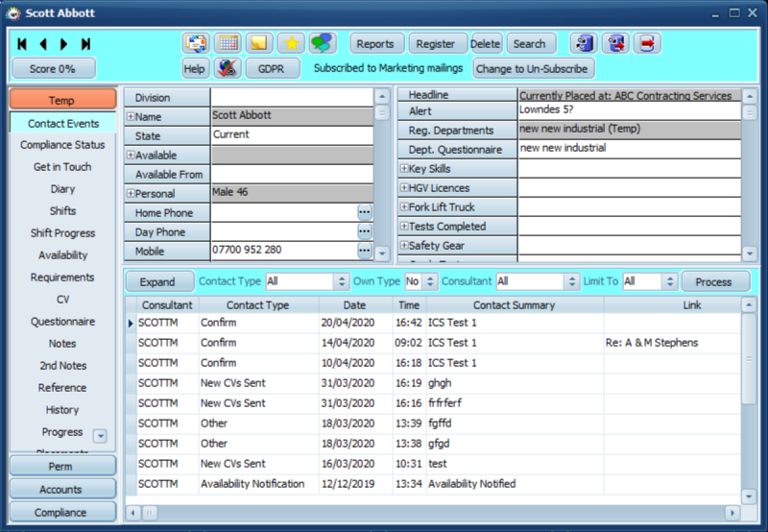Image resolution: width=768 pixels, height=532 pixels.
Task: Open lookup dots next to Mobile
Action: 364,251
